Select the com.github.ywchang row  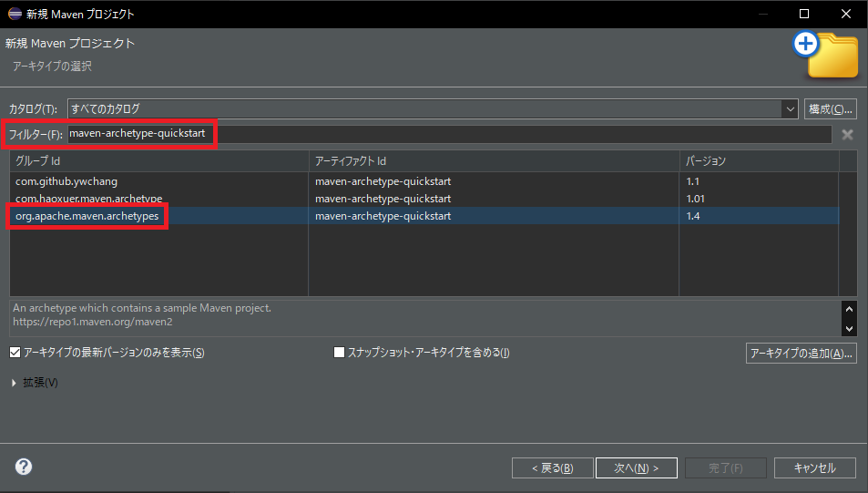(x=424, y=181)
